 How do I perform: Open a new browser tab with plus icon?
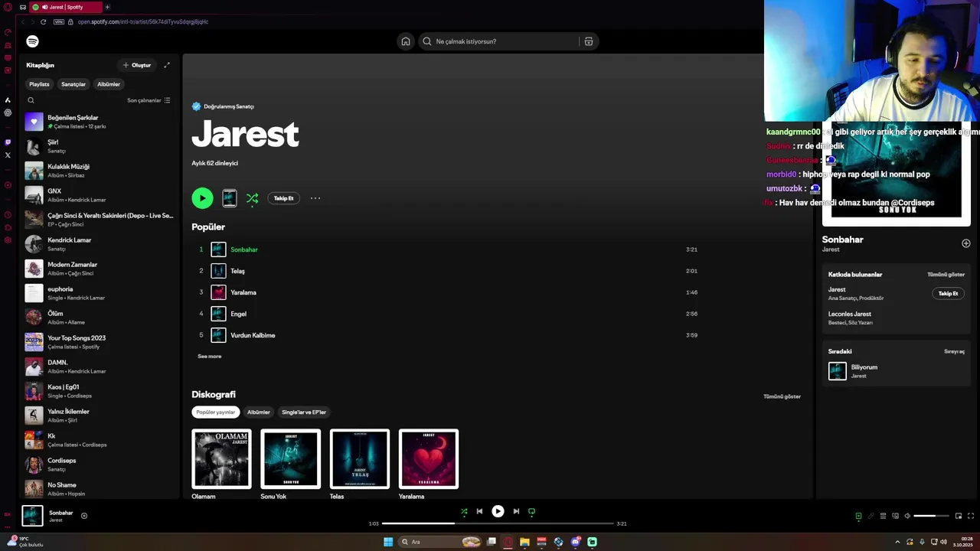[107, 7]
